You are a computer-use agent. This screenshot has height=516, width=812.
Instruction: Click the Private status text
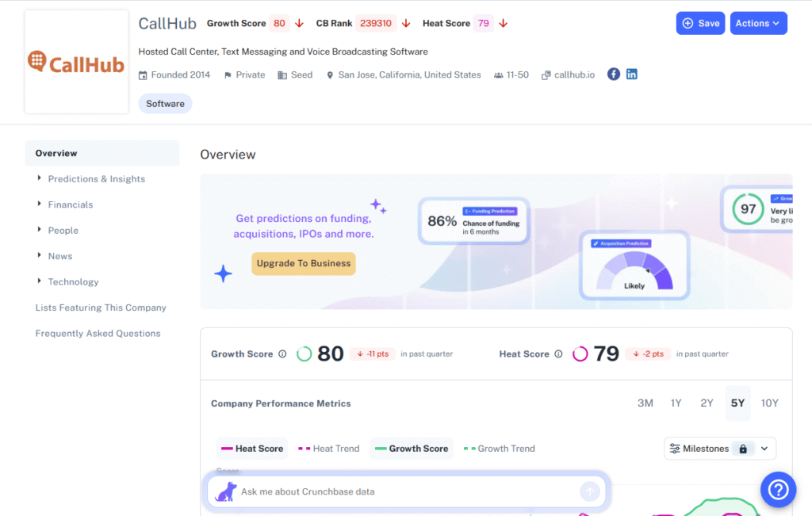[250, 75]
